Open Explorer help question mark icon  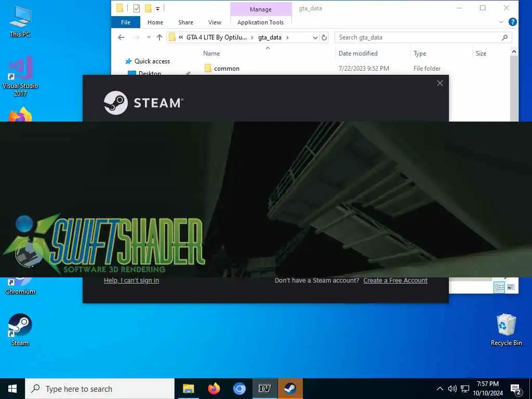coord(513,22)
